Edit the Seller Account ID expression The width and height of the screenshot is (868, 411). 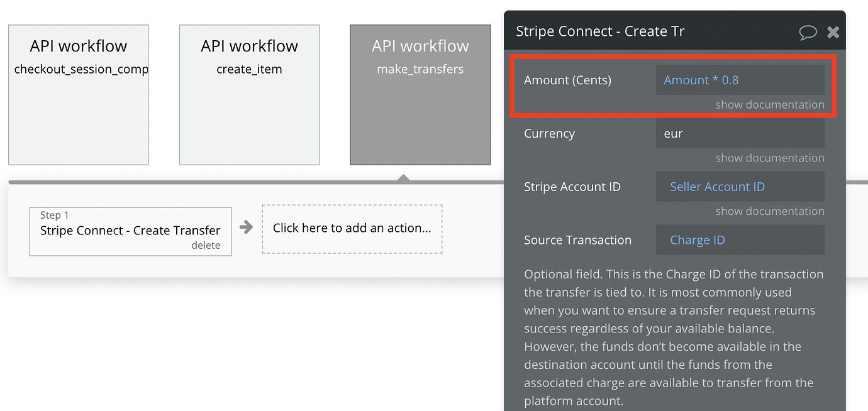pos(740,187)
